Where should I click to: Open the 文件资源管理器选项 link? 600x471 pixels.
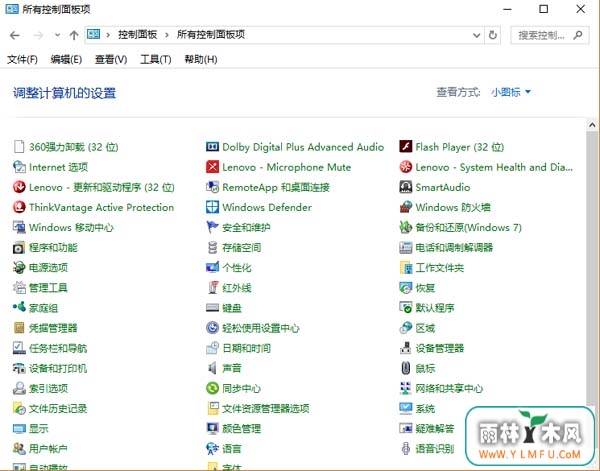[266, 409]
